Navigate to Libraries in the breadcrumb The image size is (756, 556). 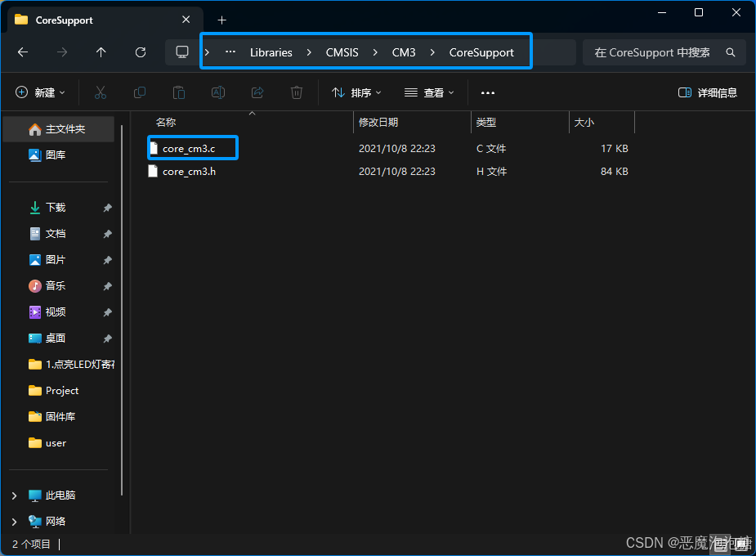tap(271, 52)
